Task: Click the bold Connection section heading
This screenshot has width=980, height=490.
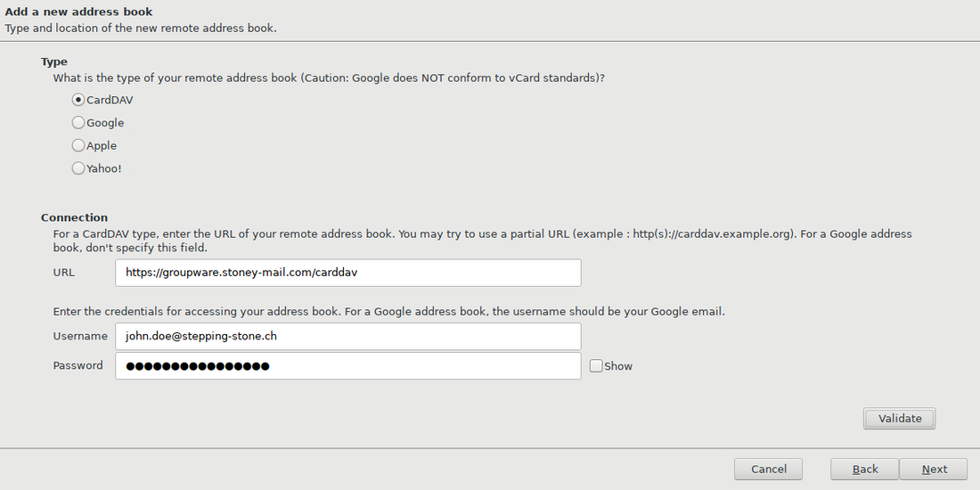Action: (x=74, y=217)
